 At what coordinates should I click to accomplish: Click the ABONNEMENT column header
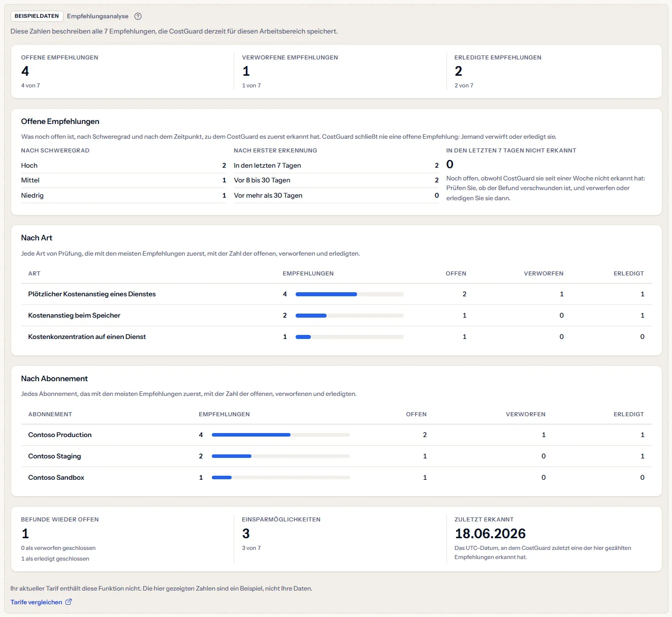pyautogui.click(x=50, y=414)
